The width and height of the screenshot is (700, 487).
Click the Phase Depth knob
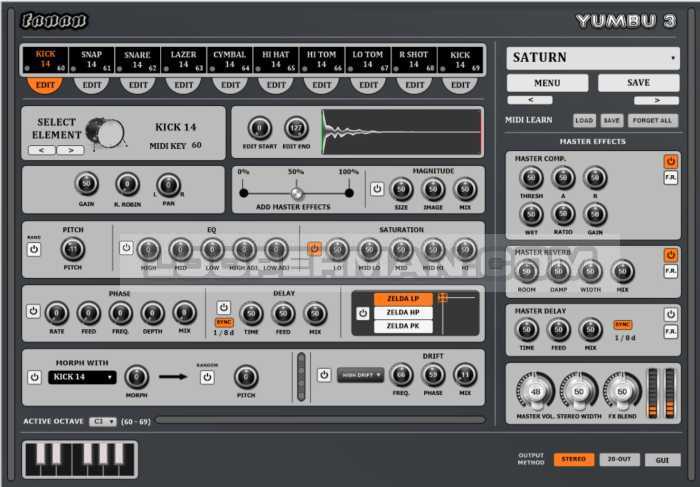click(x=152, y=313)
